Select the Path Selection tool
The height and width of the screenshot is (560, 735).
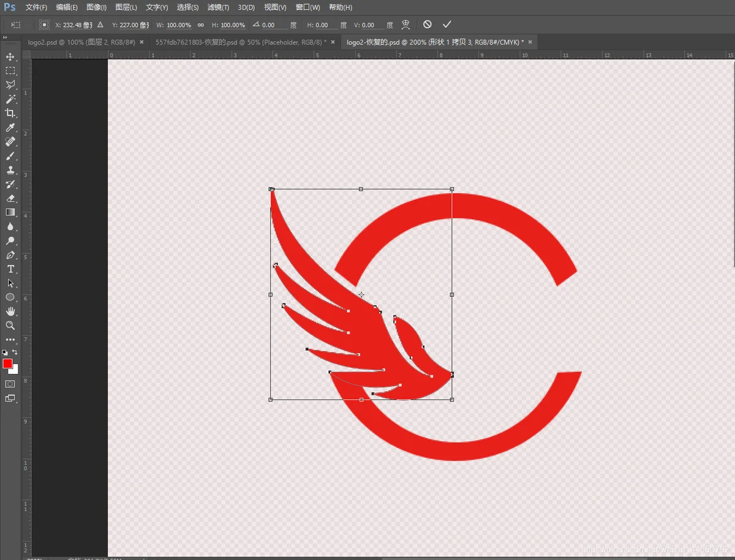(10, 283)
